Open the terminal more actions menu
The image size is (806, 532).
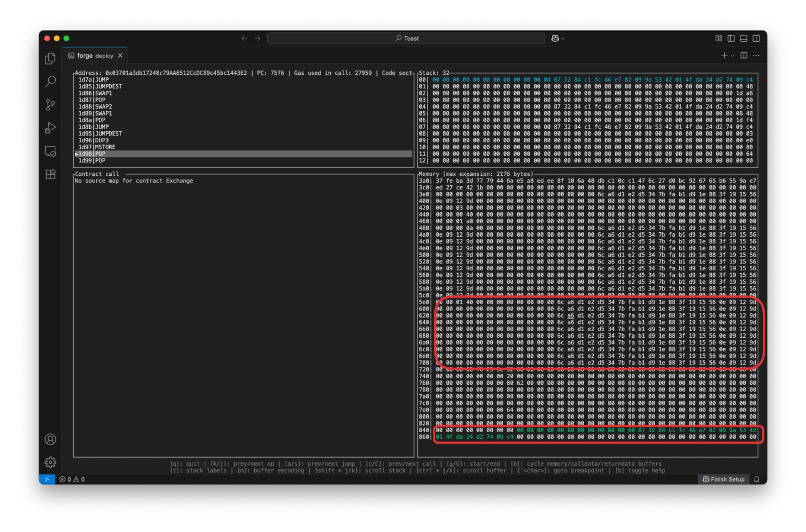click(756, 55)
